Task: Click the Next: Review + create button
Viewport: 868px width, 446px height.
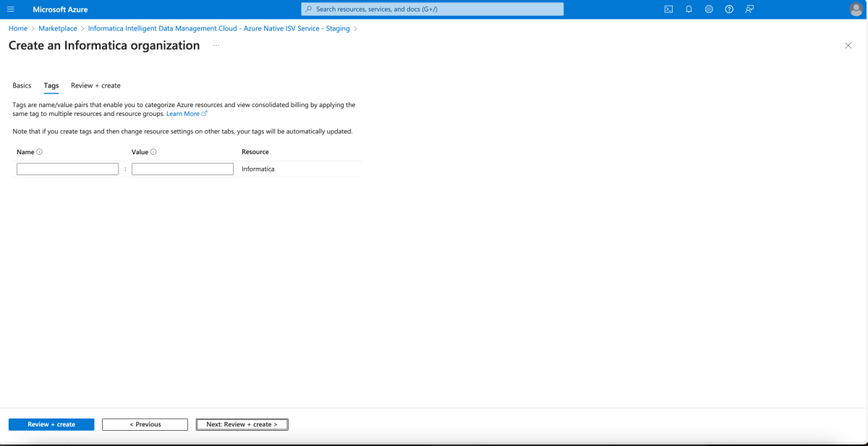Action: tap(242, 424)
